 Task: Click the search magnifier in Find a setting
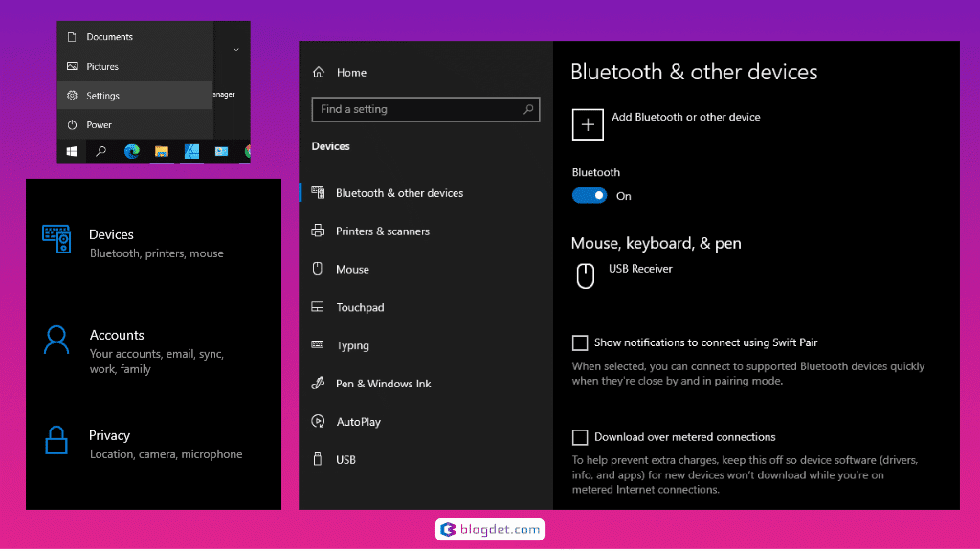point(528,109)
